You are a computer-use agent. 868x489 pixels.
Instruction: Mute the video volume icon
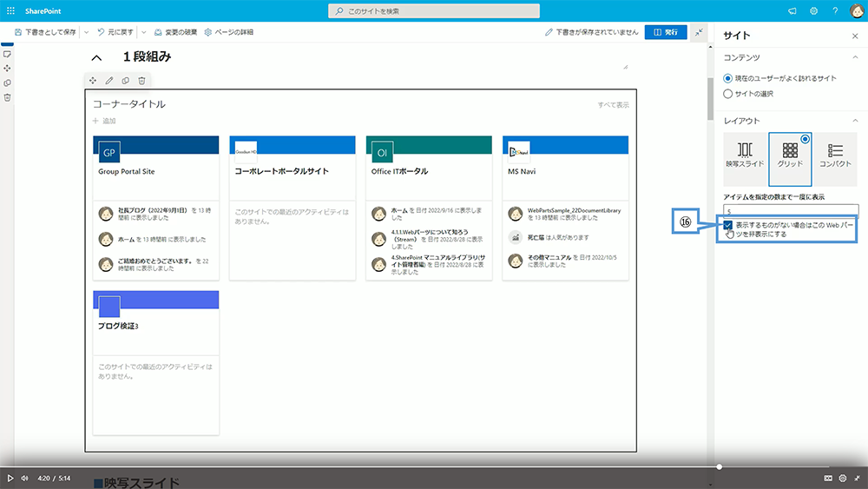25,478
